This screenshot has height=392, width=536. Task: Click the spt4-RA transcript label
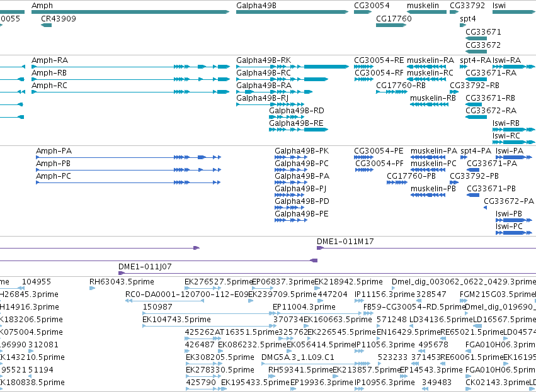[x=476, y=61]
